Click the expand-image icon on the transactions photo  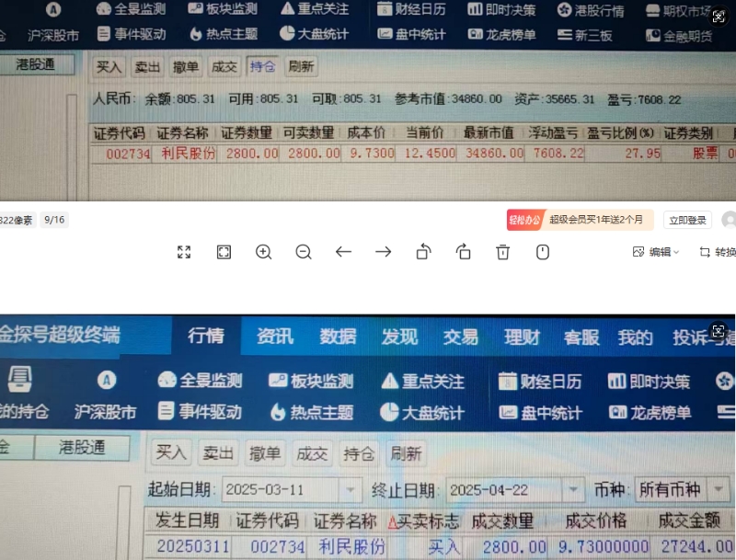click(719, 331)
